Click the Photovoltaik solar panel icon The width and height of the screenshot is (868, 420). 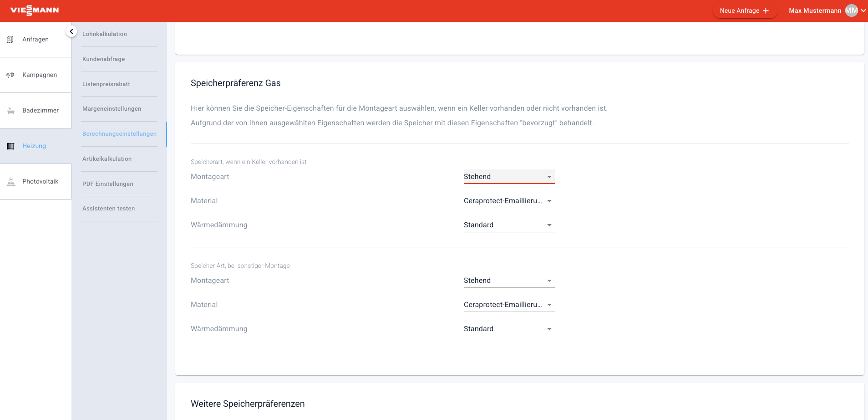pyautogui.click(x=11, y=182)
